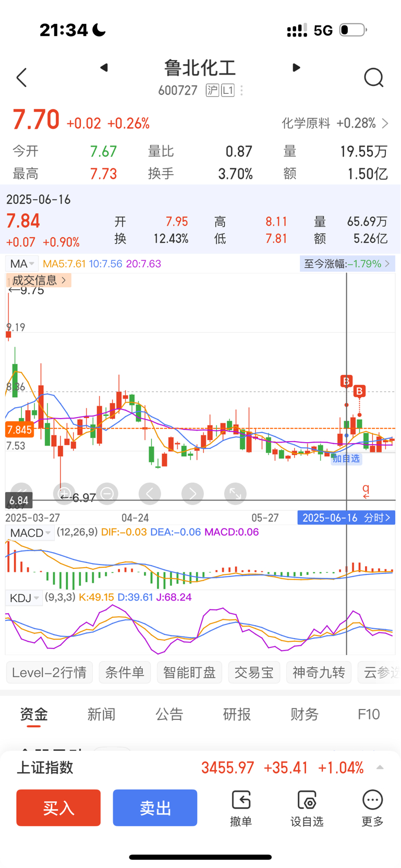Tap the stock code 600727
This screenshot has width=401, height=868.
pos(178,91)
